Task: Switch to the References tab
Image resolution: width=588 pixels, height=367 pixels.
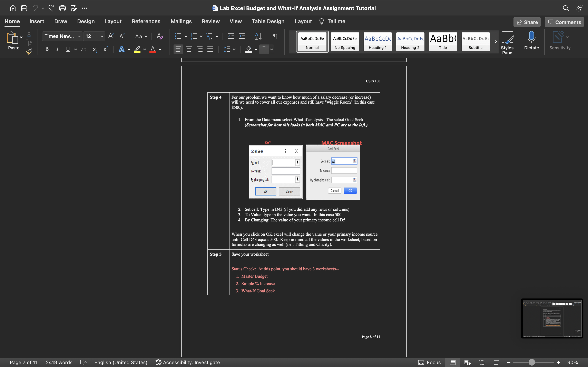Action: (x=146, y=21)
